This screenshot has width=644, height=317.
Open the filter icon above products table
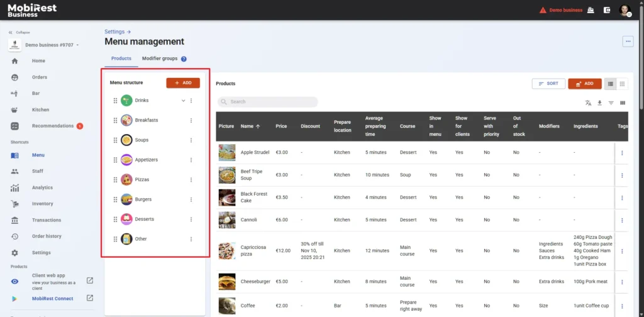(611, 103)
